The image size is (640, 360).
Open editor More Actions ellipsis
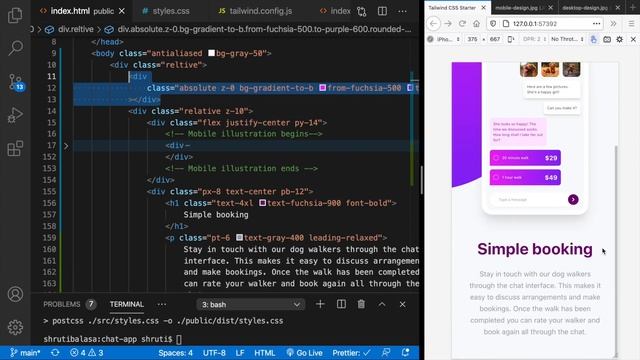402,11
